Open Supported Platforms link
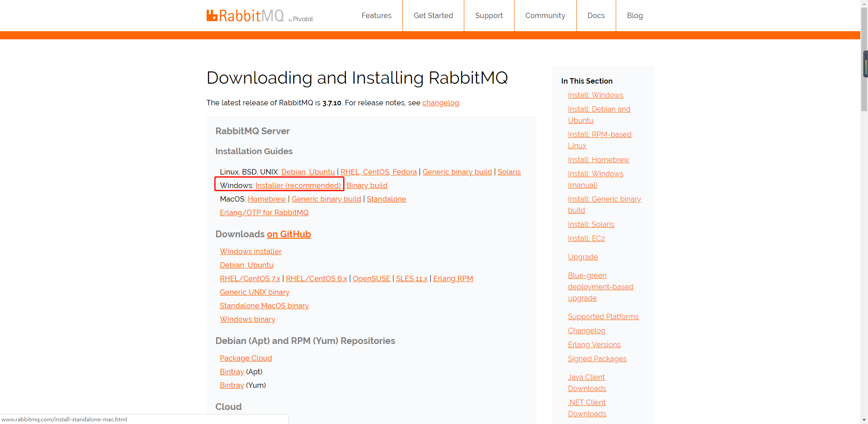 click(603, 316)
